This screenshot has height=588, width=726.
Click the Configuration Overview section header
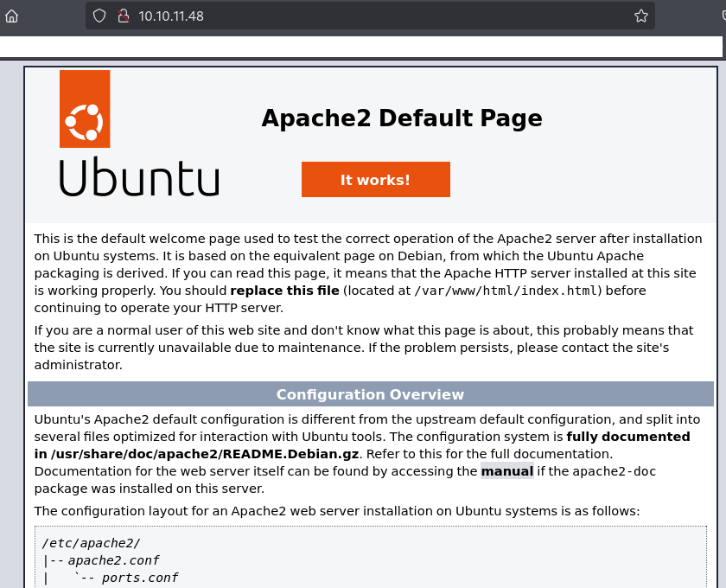click(x=370, y=394)
